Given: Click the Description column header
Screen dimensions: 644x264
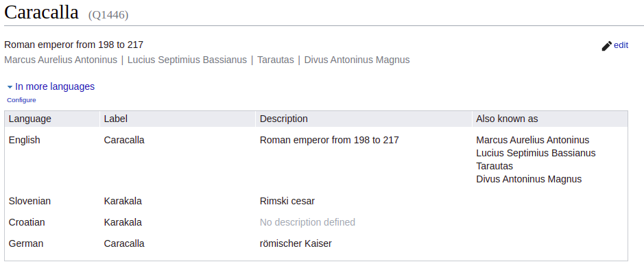Looking at the screenshot, I should tap(284, 119).
